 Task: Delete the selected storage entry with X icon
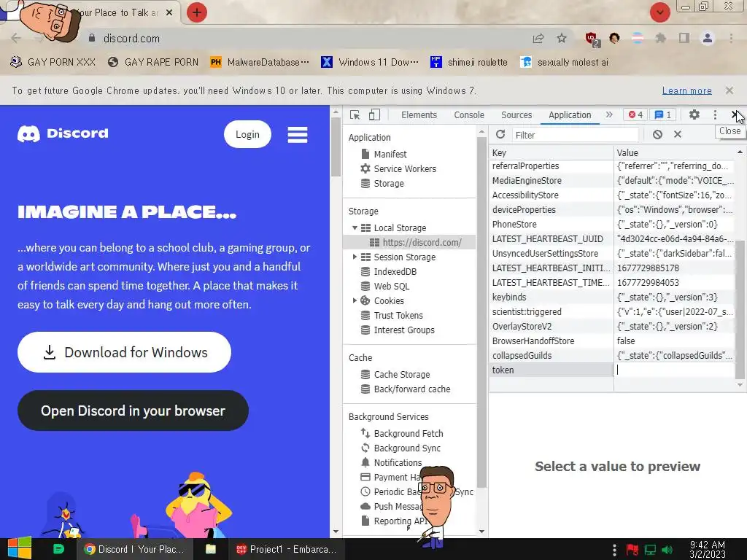click(678, 135)
